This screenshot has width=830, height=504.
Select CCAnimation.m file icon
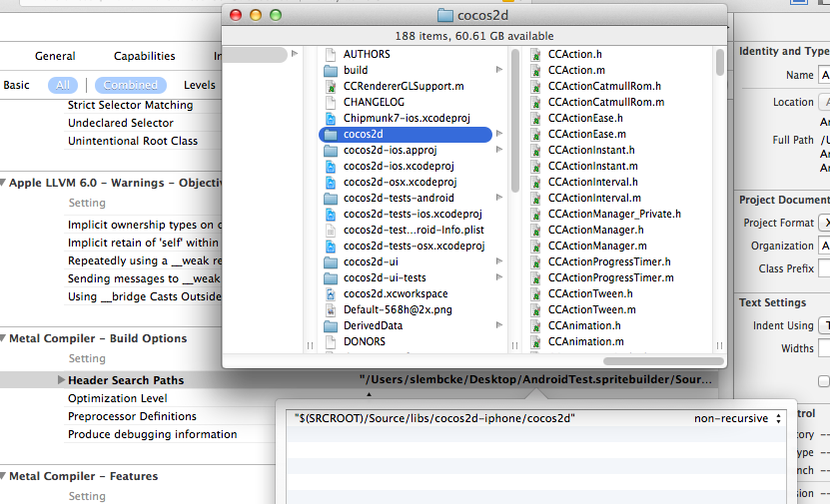coord(535,341)
